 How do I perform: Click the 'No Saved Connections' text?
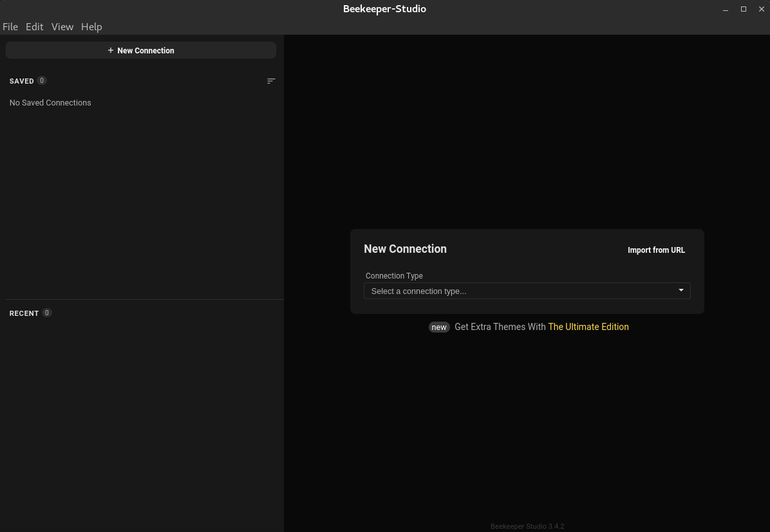50,102
